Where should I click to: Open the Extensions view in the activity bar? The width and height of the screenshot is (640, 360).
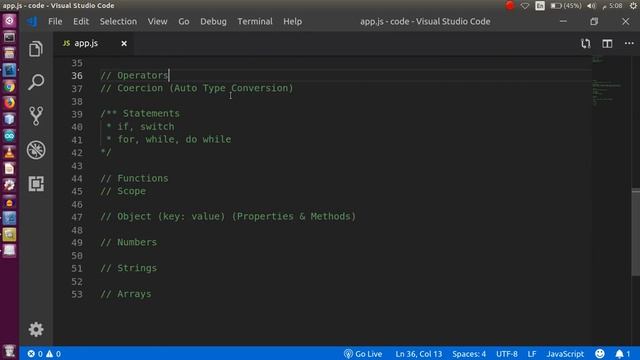tap(36, 184)
